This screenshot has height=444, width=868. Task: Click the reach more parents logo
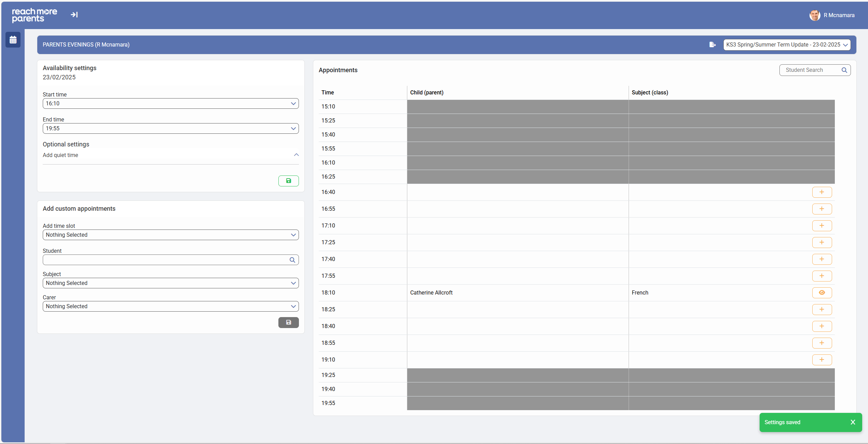35,15
